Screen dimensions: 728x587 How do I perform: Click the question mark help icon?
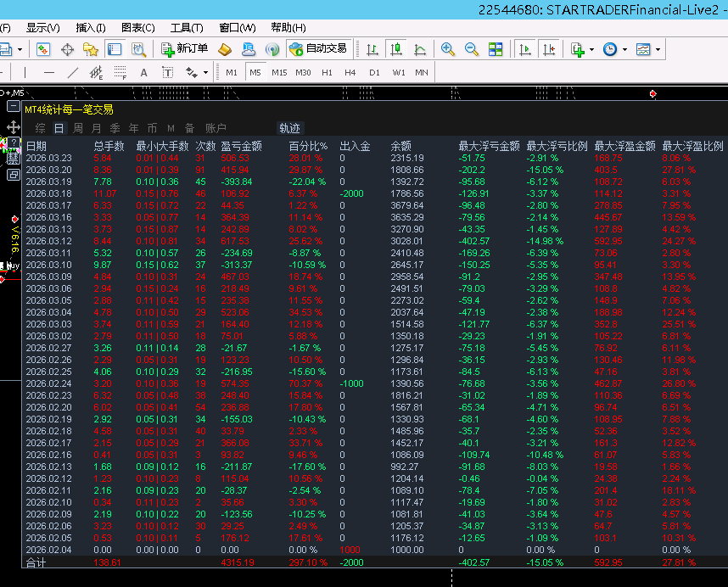pos(14,142)
